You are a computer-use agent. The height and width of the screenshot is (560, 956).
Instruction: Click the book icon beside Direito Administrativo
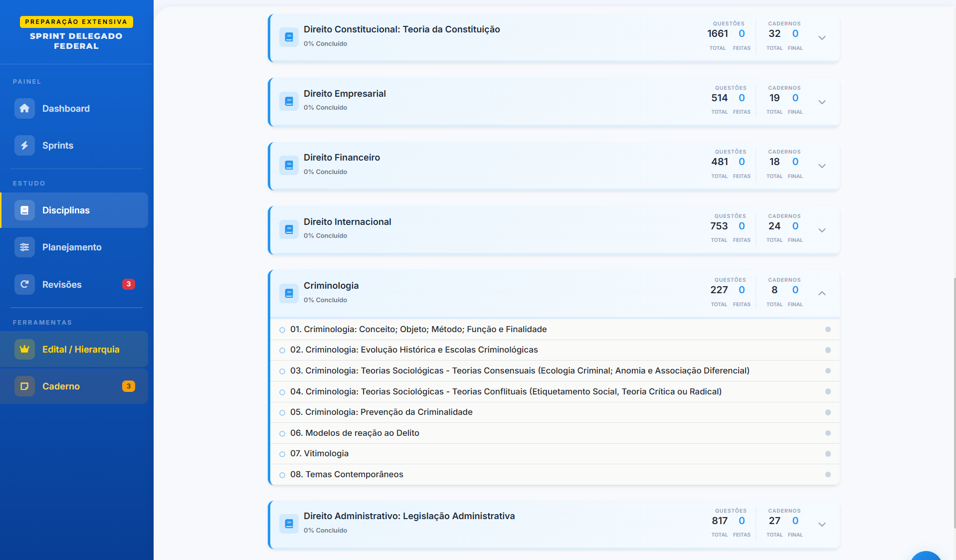click(x=289, y=524)
